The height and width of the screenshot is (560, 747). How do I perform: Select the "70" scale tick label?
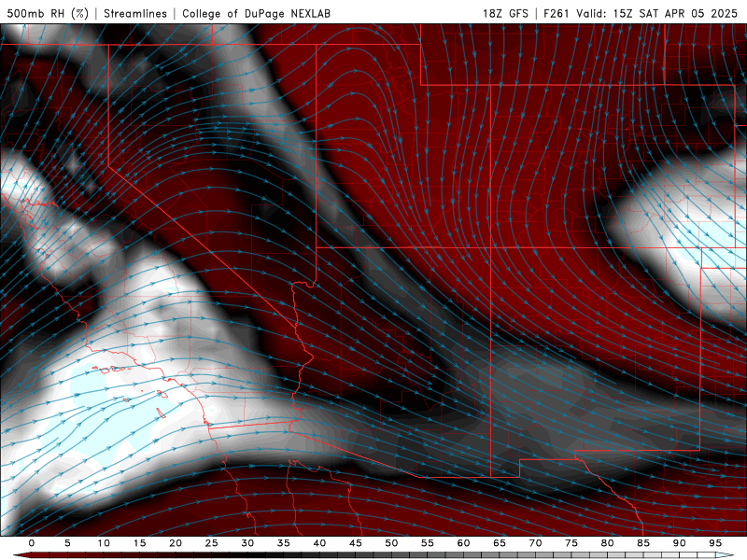point(535,543)
